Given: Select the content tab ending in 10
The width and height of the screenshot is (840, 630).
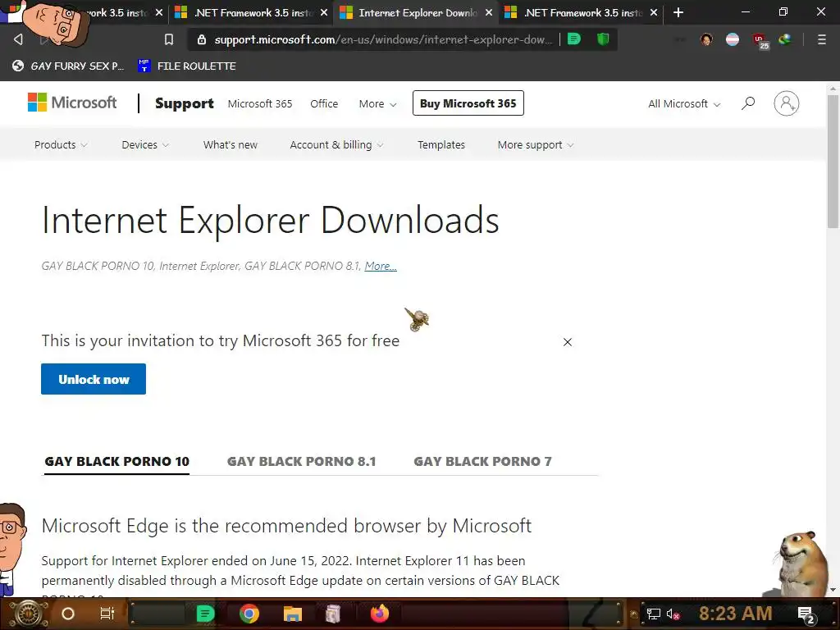Looking at the screenshot, I should (116, 461).
